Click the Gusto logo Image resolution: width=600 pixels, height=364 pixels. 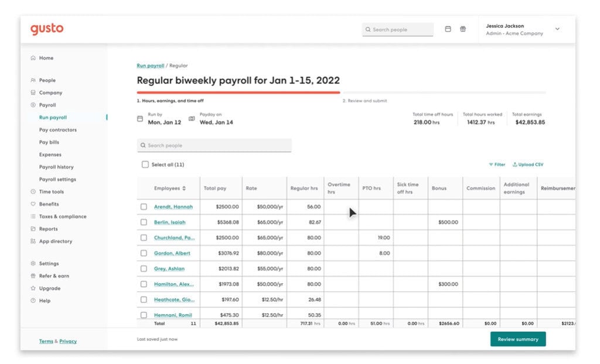tap(47, 29)
